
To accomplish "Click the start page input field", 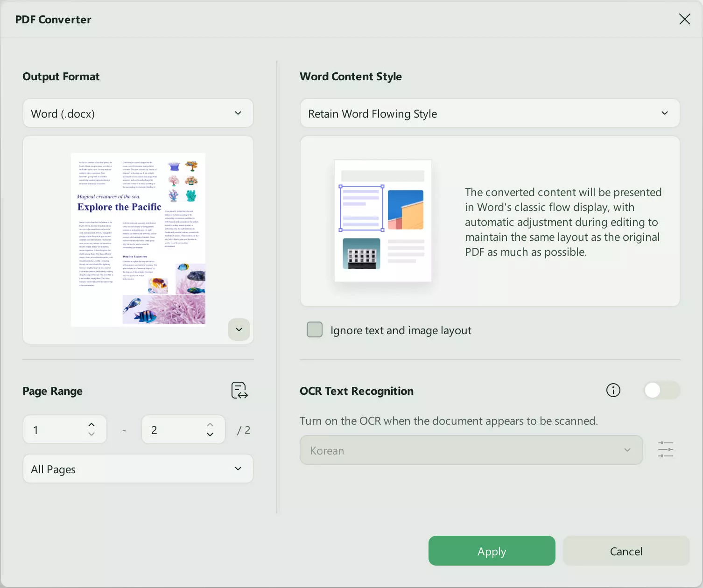I will [x=56, y=429].
